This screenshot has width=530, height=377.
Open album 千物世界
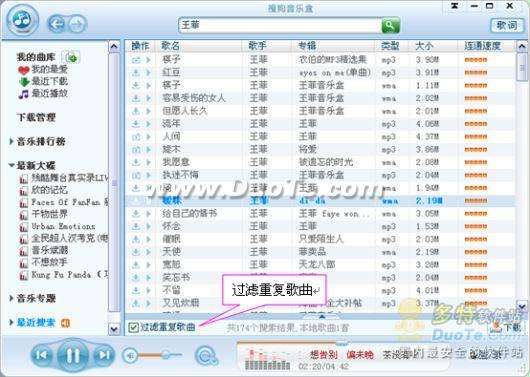44,214
